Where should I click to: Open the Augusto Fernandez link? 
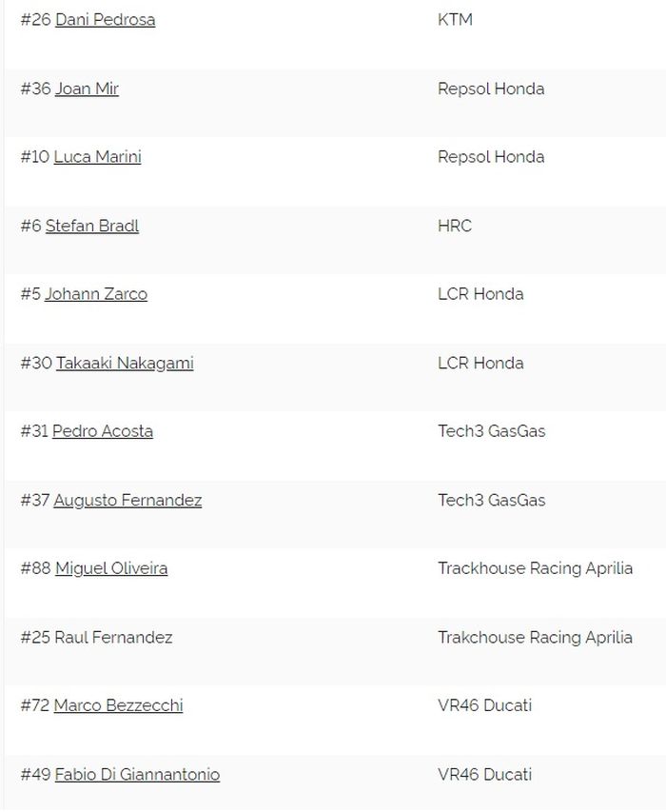point(127,500)
